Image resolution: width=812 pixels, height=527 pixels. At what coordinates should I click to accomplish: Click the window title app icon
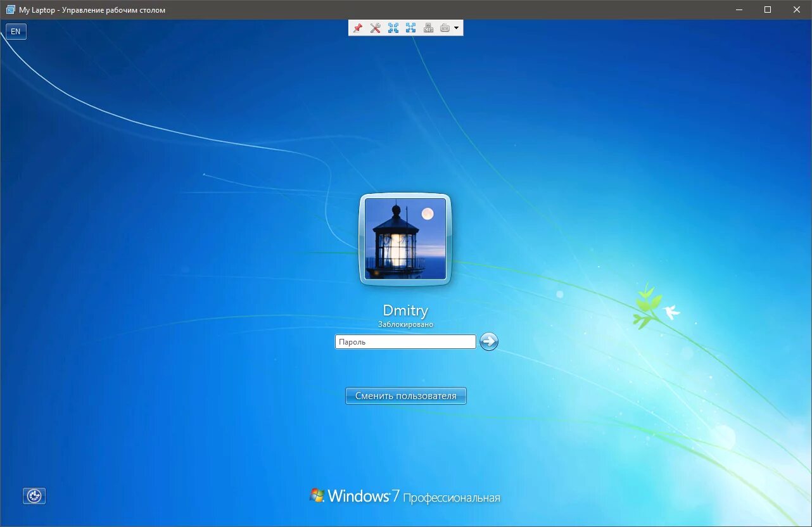click(x=11, y=10)
